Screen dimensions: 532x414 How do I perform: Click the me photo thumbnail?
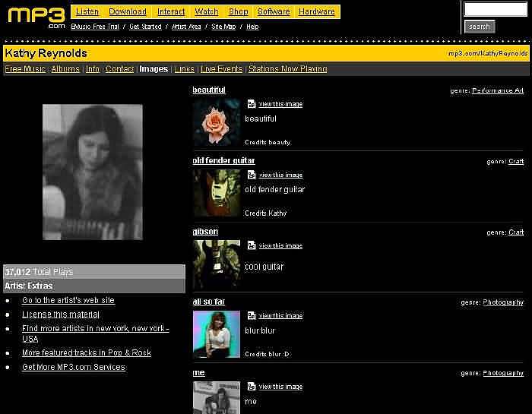pos(217,397)
